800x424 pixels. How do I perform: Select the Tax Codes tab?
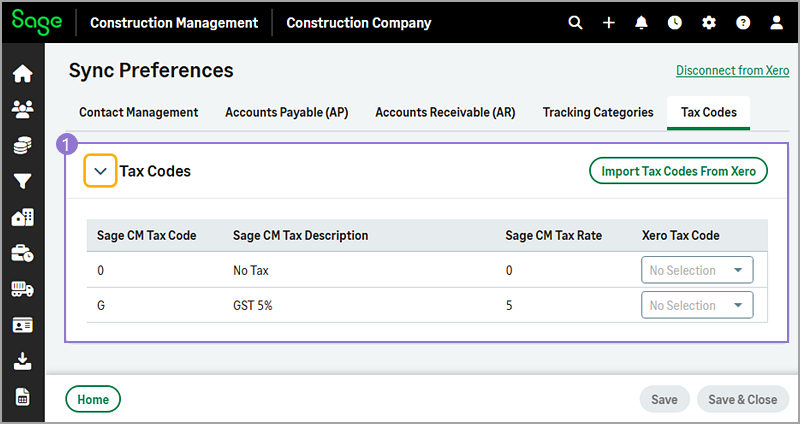(x=709, y=112)
